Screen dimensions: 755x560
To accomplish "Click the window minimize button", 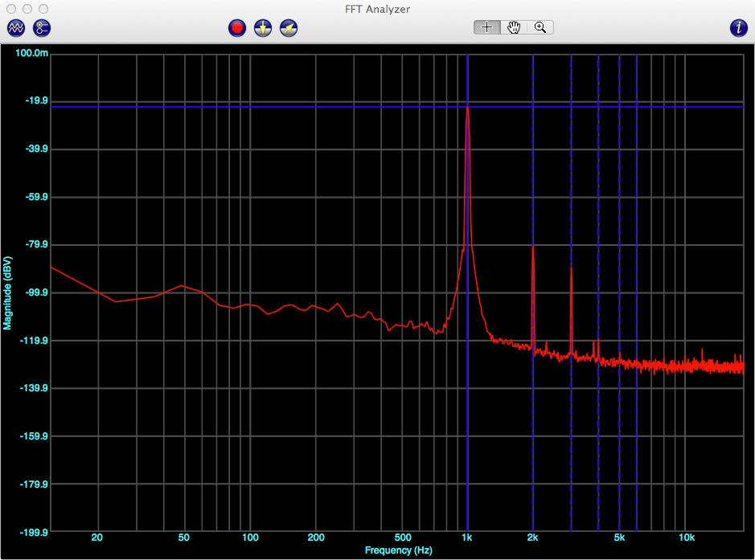I will pos(27,9).
